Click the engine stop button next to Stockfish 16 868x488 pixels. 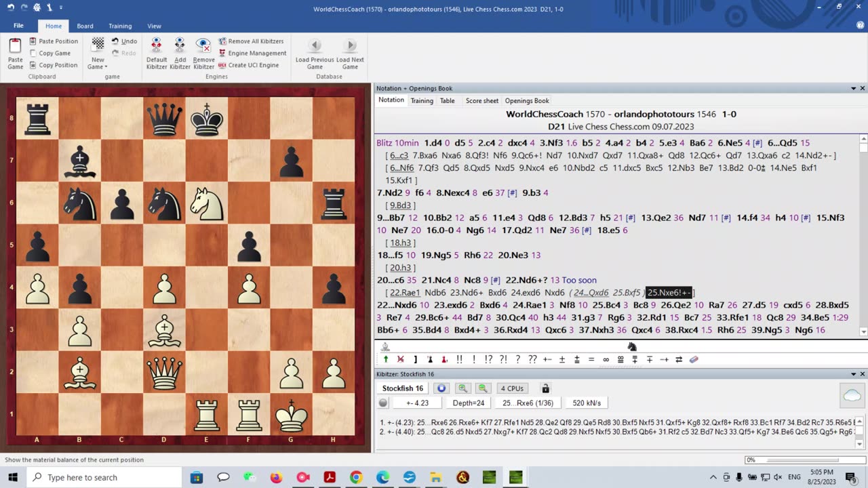point(441,388)
